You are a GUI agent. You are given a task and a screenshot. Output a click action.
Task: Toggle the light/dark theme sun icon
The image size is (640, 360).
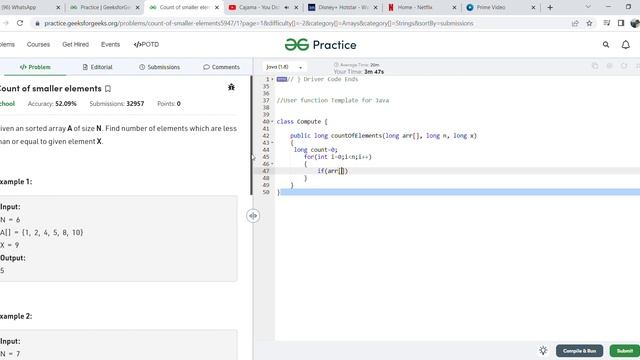pyautogui.click(x=543, y=351)
